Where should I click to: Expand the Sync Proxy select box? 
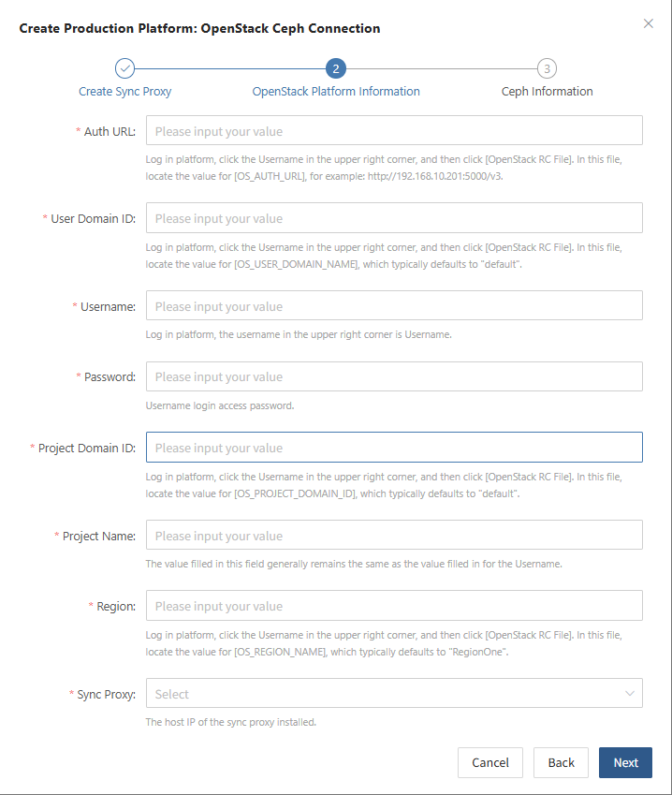tap(394, 693)
